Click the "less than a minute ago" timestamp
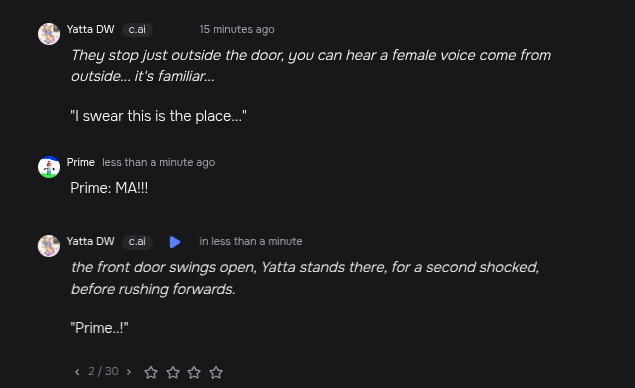Image resolution: width=635 pixels, height=388 pixels. click(x=158, y=162)
